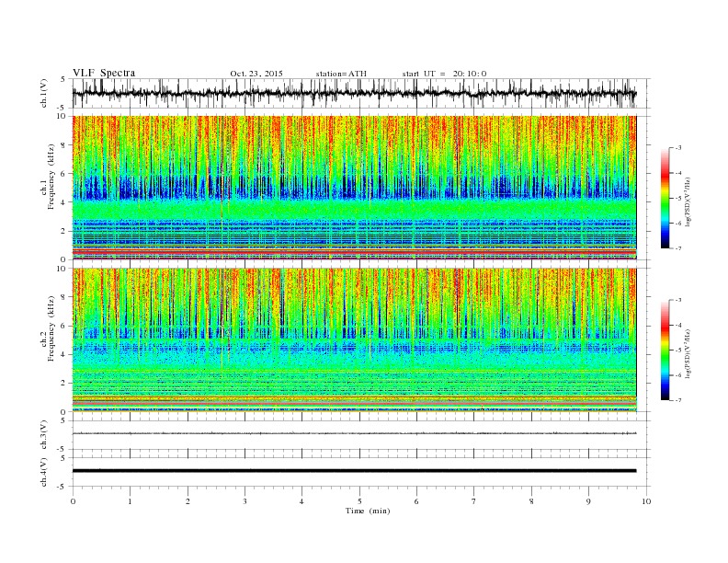Select the date text "Oct. 23, 2015"

[256, 74]
